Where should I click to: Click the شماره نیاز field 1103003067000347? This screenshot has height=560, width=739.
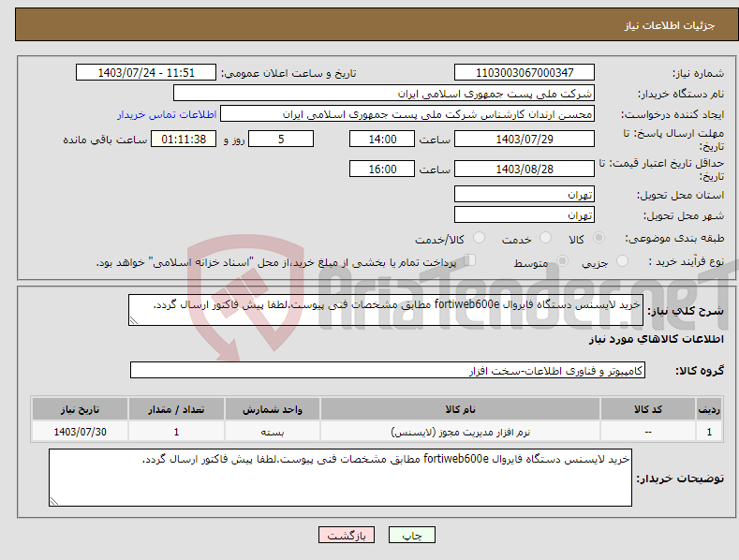(x=525, y=73)
